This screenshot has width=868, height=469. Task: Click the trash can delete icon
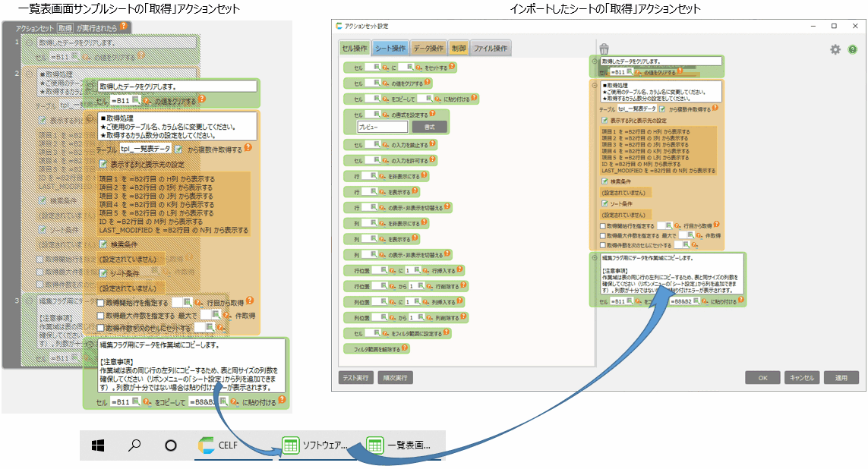pos(604,49)
